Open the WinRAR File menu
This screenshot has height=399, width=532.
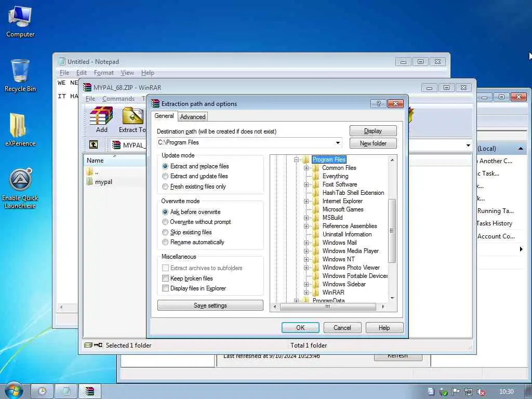tap(90, 98)
